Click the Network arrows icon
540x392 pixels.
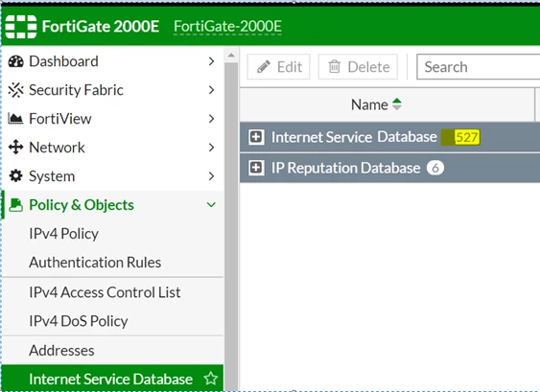pos(16,148)
